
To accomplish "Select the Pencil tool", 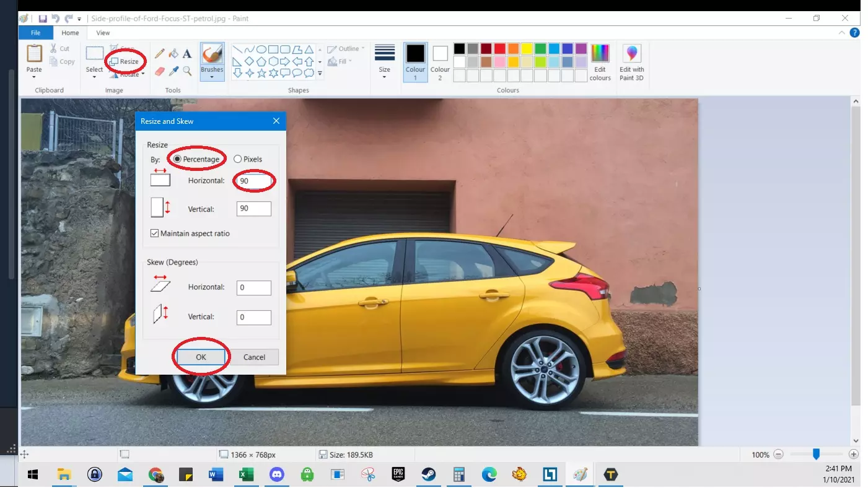I will [159, 54].
